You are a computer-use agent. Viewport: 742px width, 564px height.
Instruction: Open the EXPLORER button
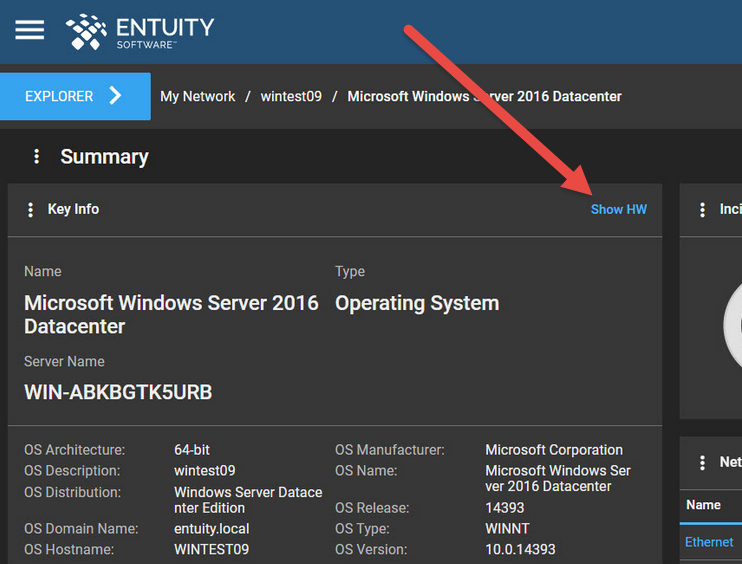75,96
